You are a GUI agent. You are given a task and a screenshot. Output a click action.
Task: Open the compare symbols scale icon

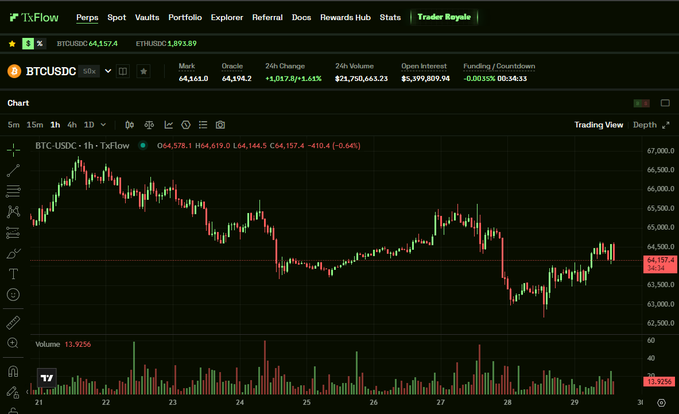tap(149, 125)
